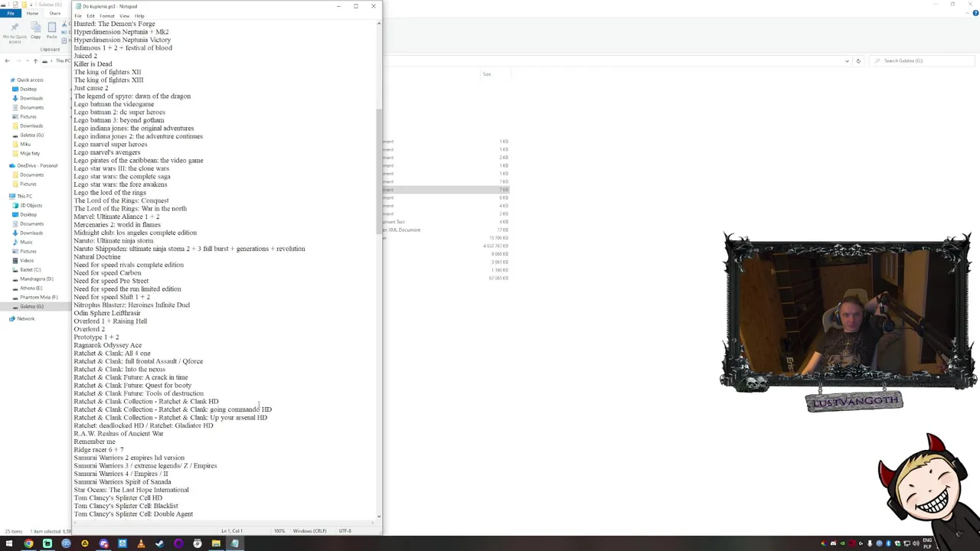Click the line 'Ragnarok Odyssey Ace'

[107, 345]
